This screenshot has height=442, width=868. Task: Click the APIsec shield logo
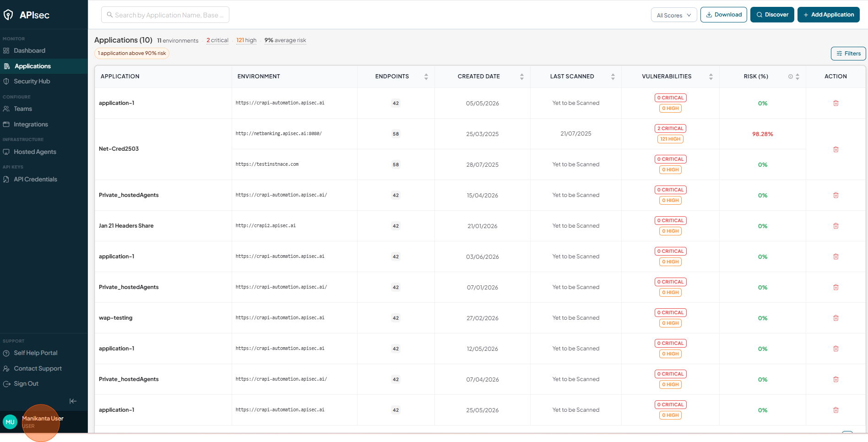[8, 15]
